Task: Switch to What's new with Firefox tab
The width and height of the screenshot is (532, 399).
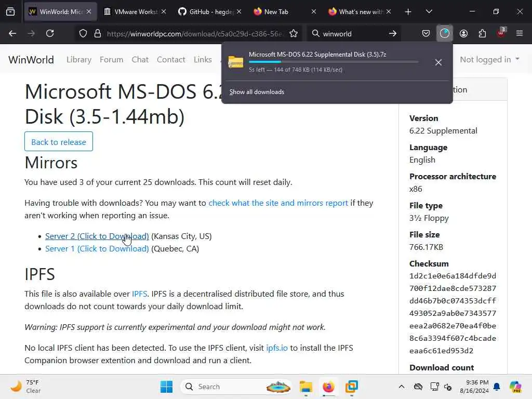Action: click(360, 12)
